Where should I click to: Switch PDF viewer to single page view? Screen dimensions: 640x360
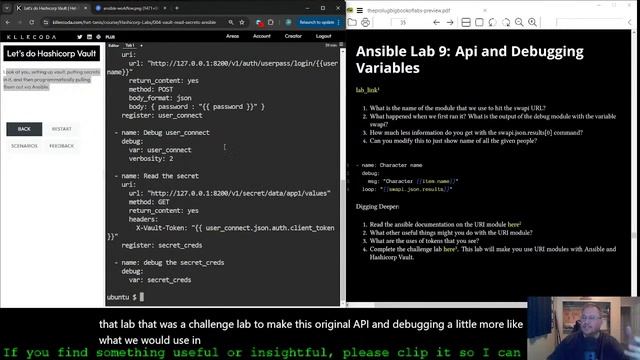click(x=479, y=22)
